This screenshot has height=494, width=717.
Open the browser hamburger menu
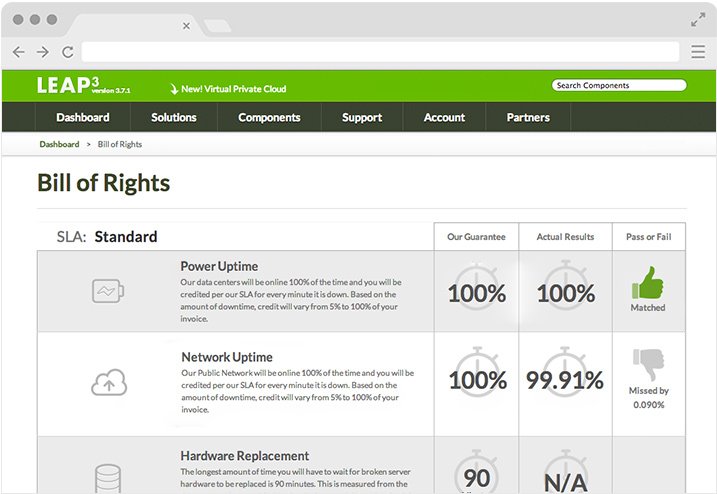(698, 52)
